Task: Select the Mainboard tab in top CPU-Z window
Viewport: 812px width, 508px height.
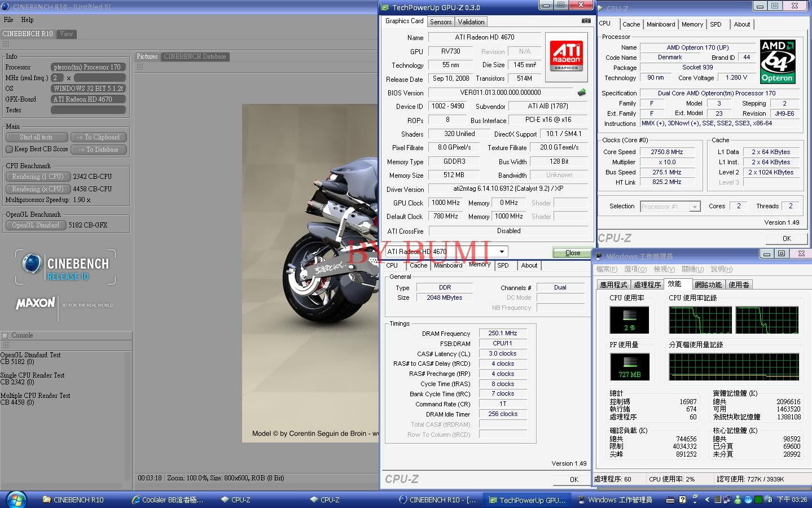Action: pos(661,24)
